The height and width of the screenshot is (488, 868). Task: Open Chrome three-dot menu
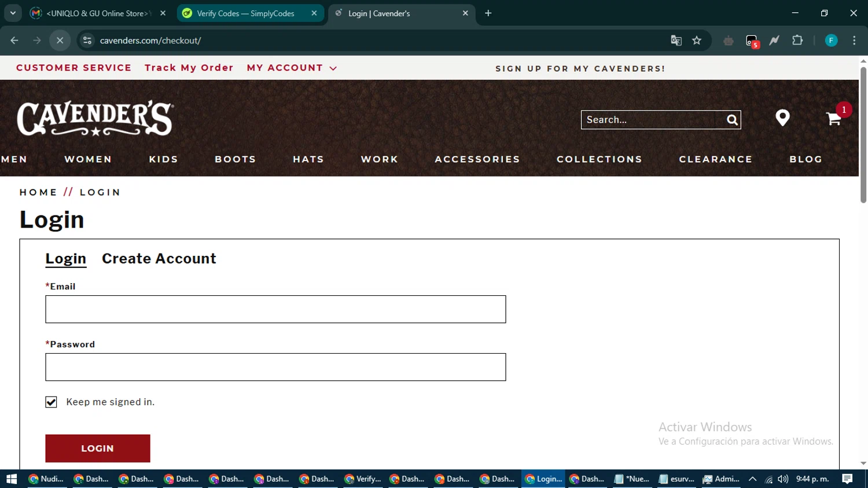(854, 41)
